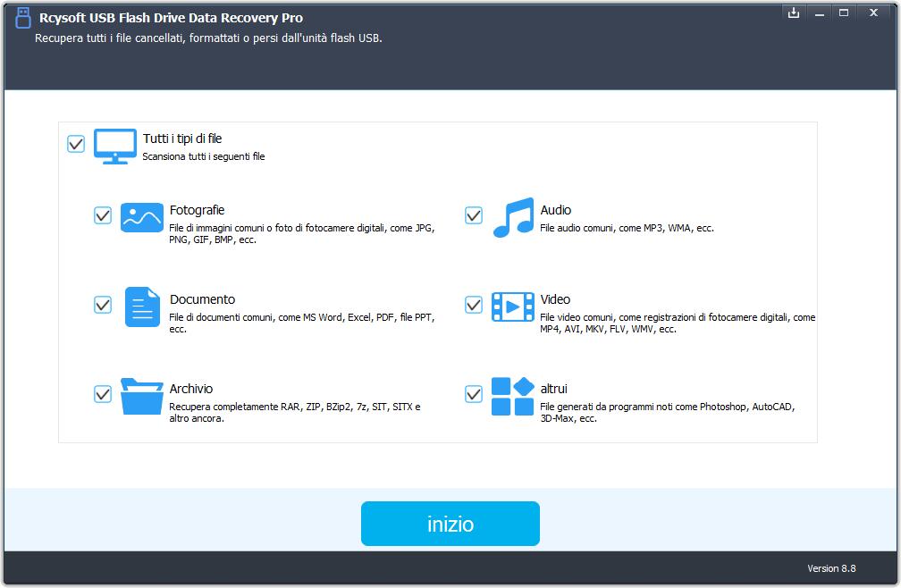Deselect the altrui checkbox

click(x=474, y=394)
